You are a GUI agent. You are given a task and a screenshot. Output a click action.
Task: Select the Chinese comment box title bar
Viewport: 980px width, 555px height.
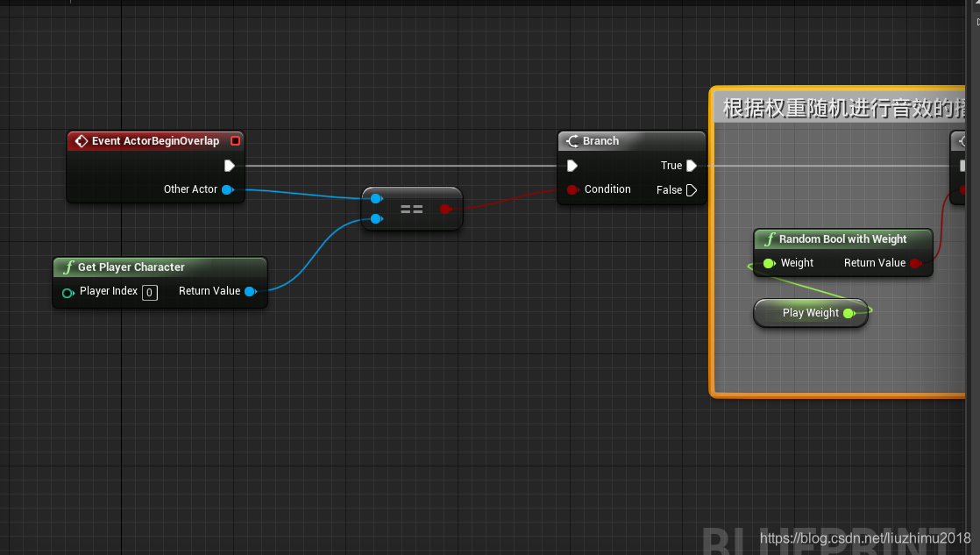tap(840, 108)
